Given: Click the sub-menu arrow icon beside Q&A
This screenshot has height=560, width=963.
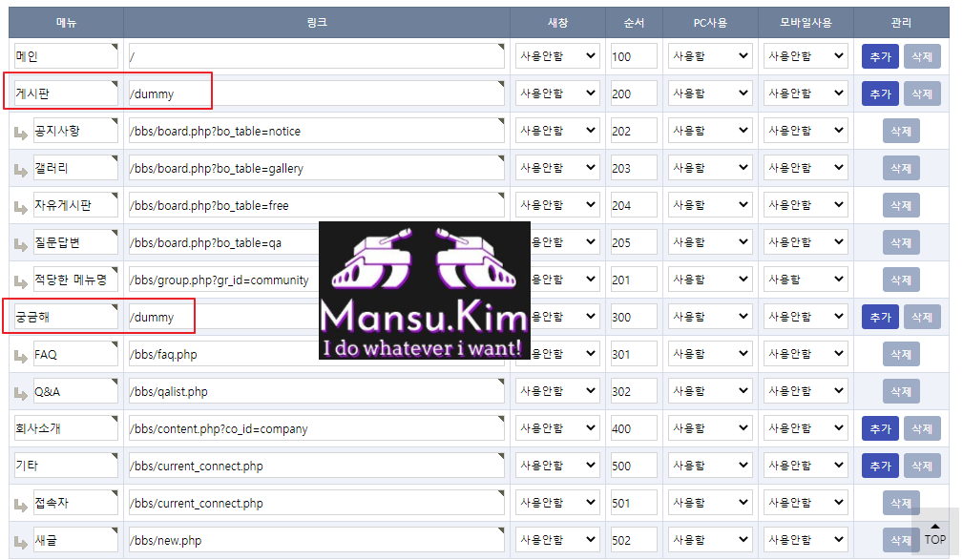Looking at the screenshot, I should [21, 394].
